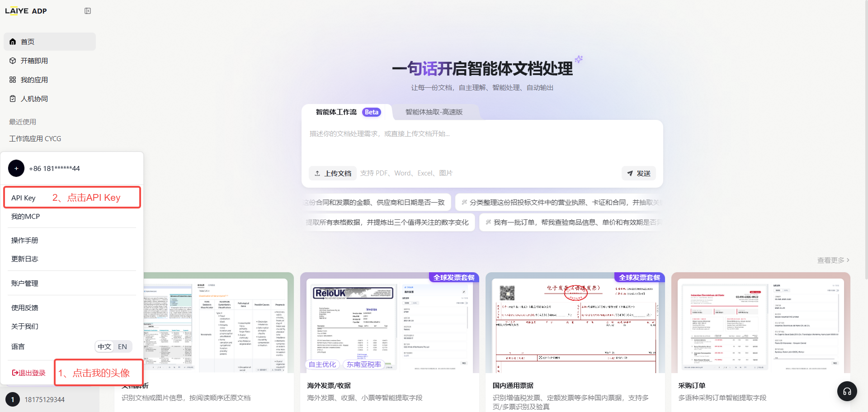Select the 智能体抽取-高速版 tab

pos(434,112)
